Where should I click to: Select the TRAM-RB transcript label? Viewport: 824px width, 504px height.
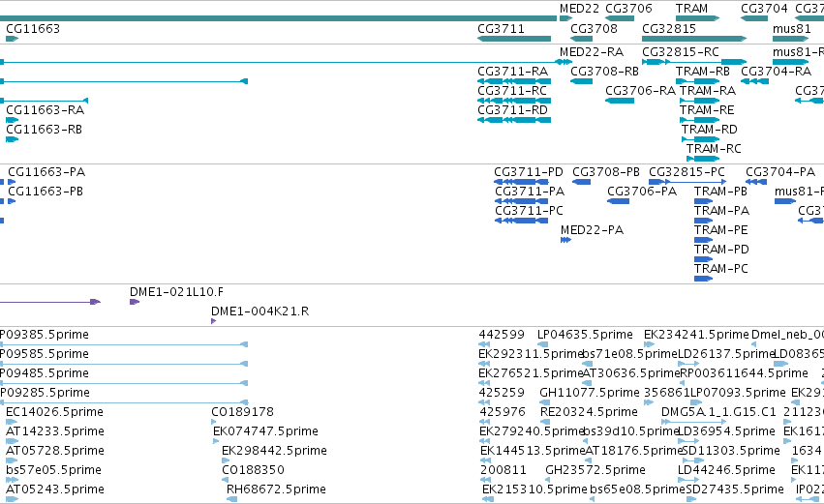tap(703, 72)
